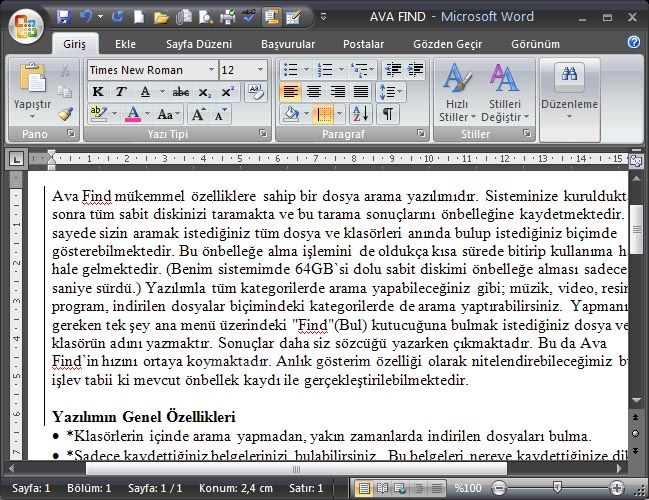
Task: Run spelling and grammar check
Action: tap(249, 17)
